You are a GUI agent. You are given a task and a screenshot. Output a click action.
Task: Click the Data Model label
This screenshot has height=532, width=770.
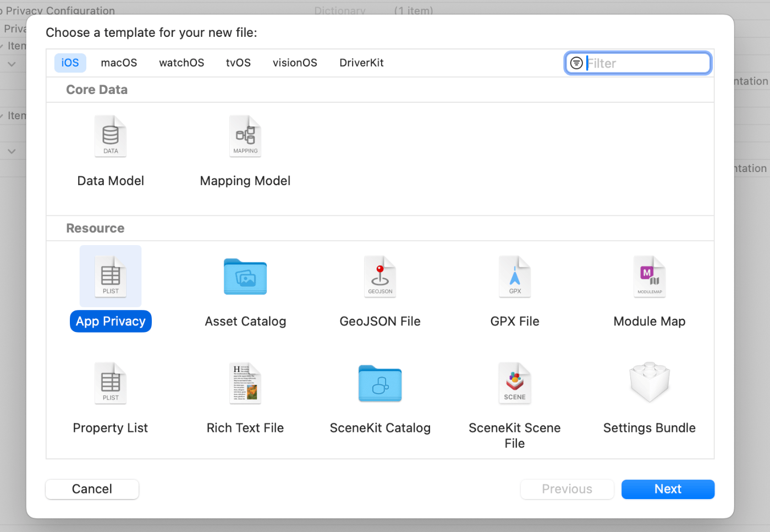111,181
